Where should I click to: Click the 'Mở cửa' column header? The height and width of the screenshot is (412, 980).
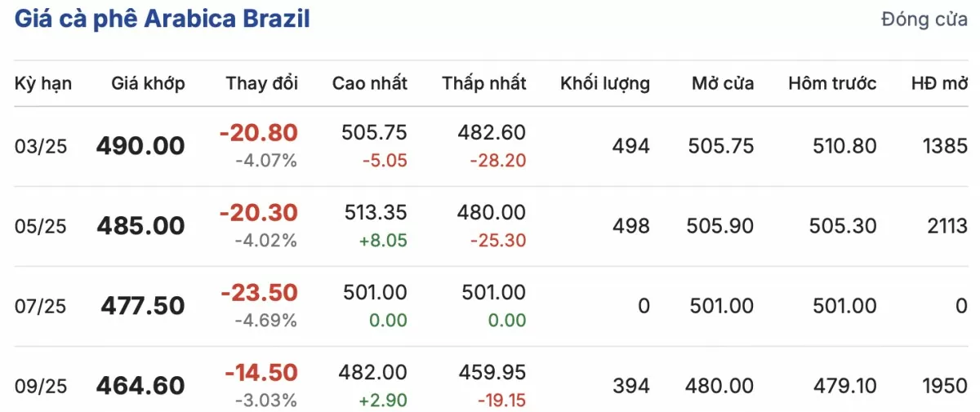click(x=723, y=83)
